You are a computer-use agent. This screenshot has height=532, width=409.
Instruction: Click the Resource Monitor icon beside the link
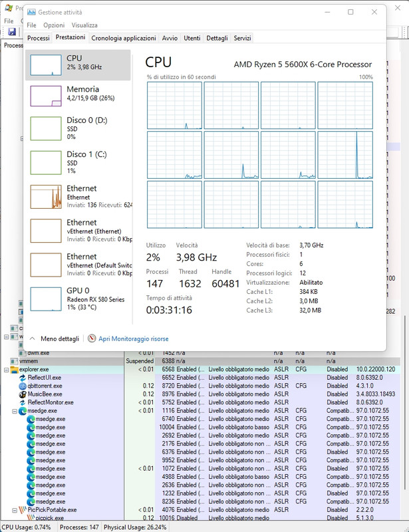92,338
